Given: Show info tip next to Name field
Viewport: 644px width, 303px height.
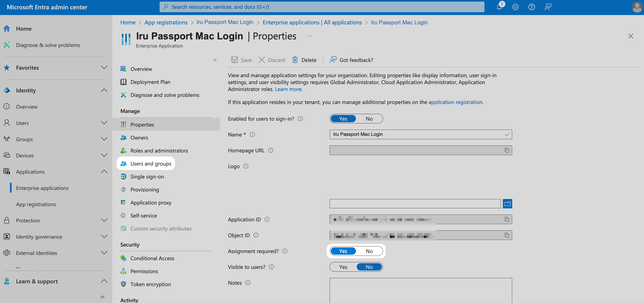Looking at the screenshot, I should [x=252, y=134].
